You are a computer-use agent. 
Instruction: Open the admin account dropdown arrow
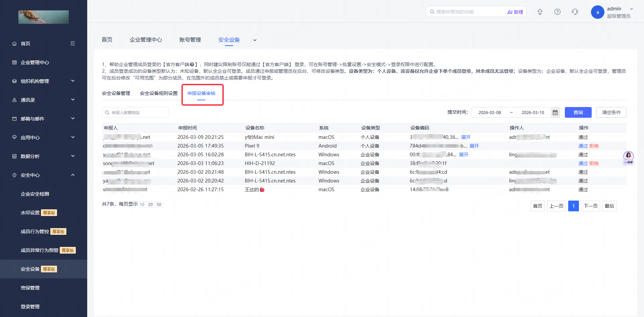[632, 9]
